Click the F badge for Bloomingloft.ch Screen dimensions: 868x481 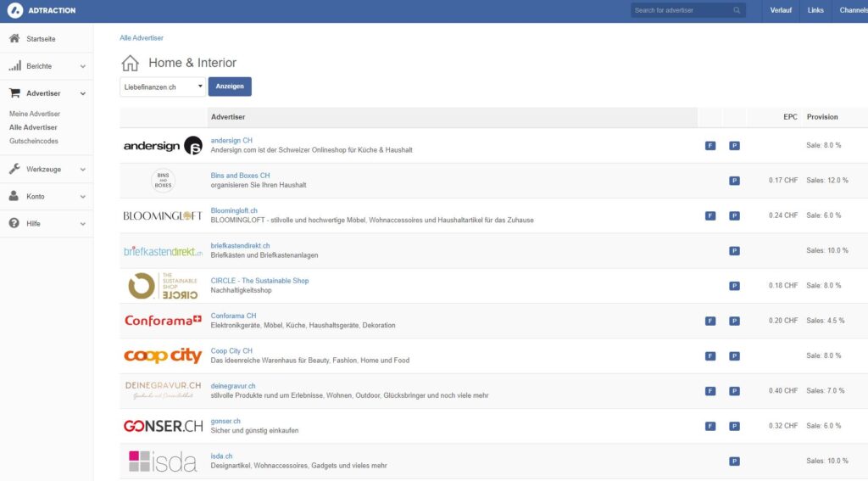click(x=710, y=215)
